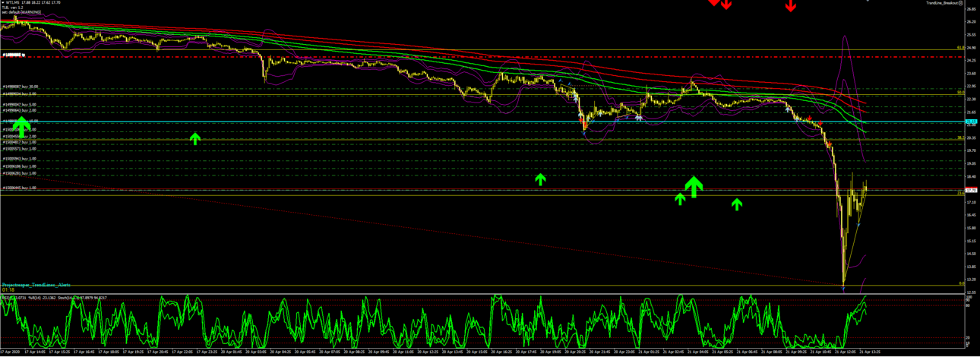
Task: Click the 12.55 price scale value
Action: [971, 293]
